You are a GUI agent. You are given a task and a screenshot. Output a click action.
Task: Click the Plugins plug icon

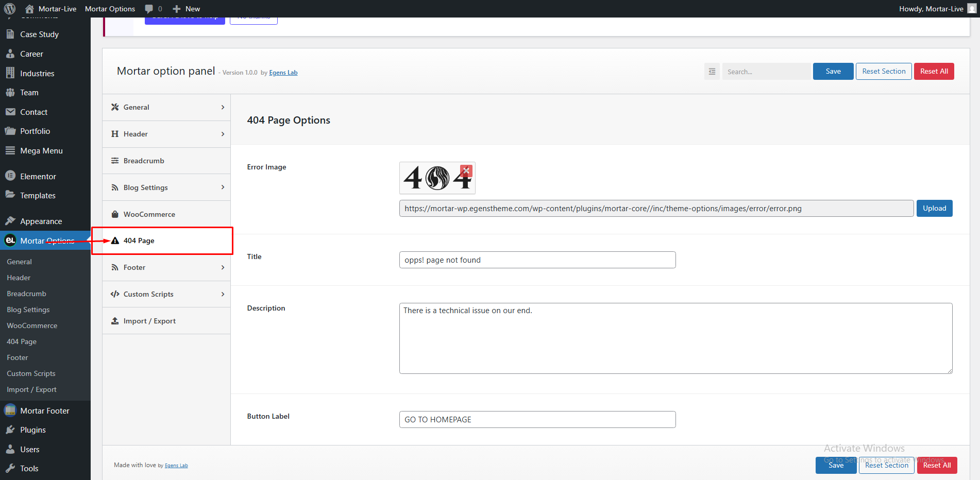click(x=10, y=430)
